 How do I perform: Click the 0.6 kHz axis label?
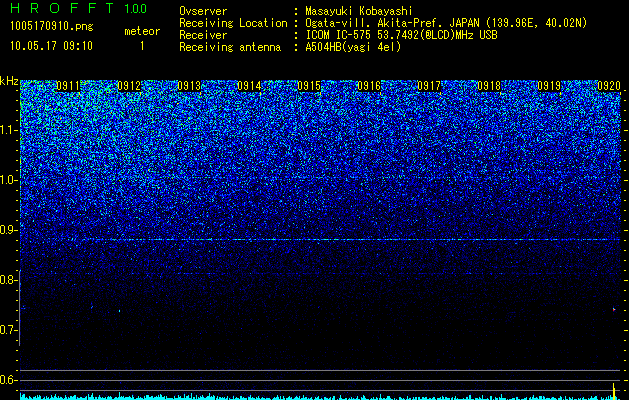pos(8,380)
